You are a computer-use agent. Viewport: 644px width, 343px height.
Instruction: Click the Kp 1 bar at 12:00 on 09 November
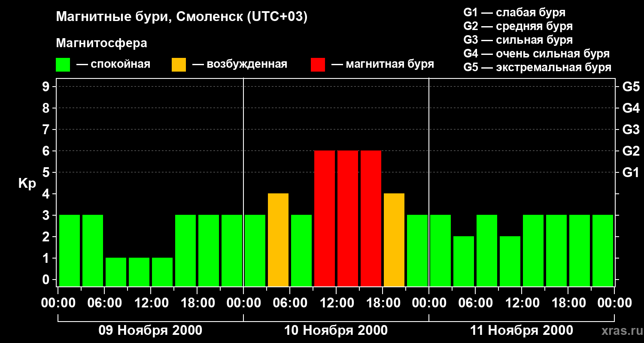coord(162,272)
